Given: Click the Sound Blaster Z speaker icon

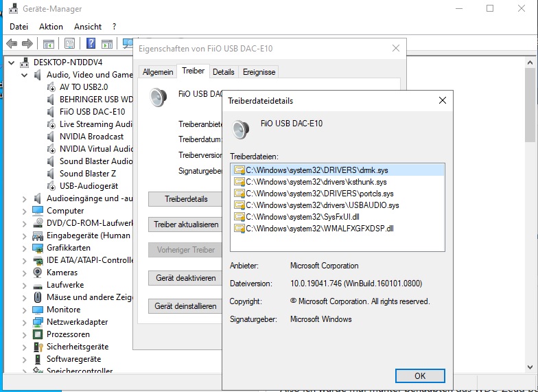Looking at the screenshot, I should coord(51,174).
